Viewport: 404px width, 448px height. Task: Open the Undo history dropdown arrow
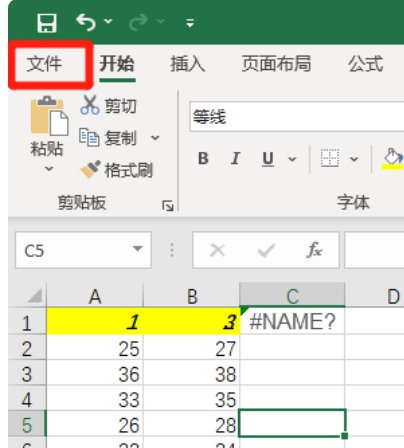[x=108, y=22]
